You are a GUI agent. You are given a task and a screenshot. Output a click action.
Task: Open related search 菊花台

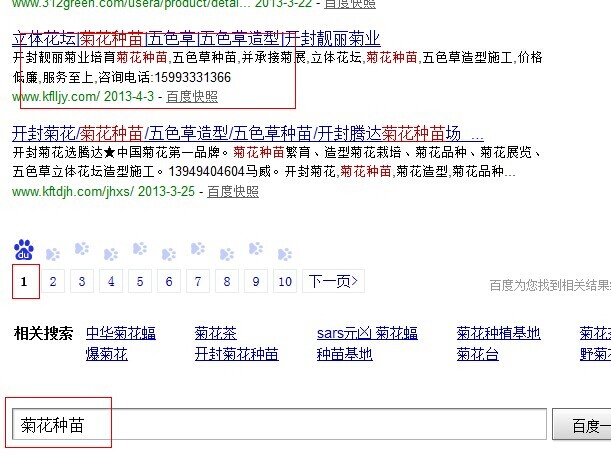pyautogui.click(x=478, y=354)
